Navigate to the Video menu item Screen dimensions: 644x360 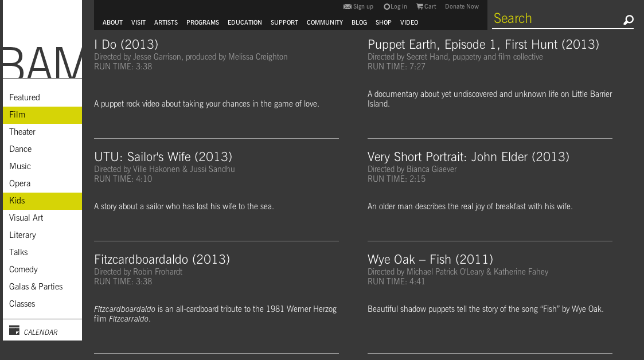(409, 23)
